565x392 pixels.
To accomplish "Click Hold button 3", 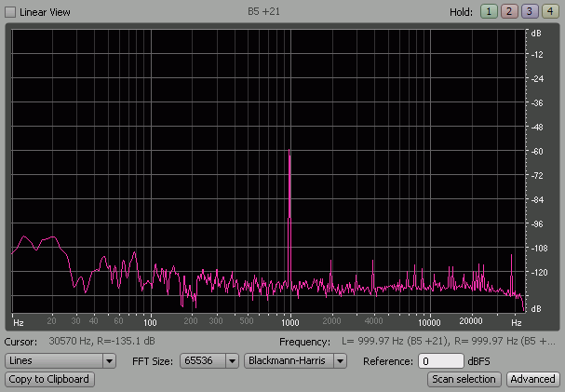I will (530, 11).
